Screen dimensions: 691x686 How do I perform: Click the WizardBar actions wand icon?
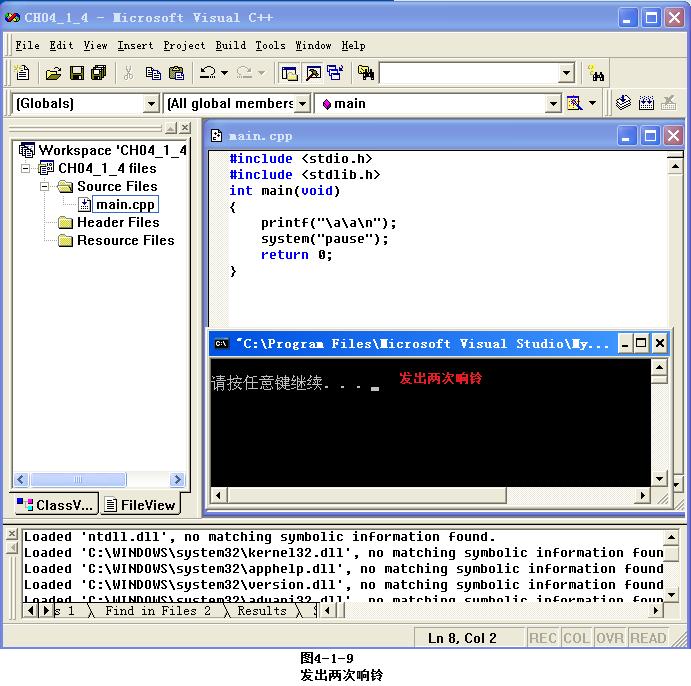(x=574, y=104)
